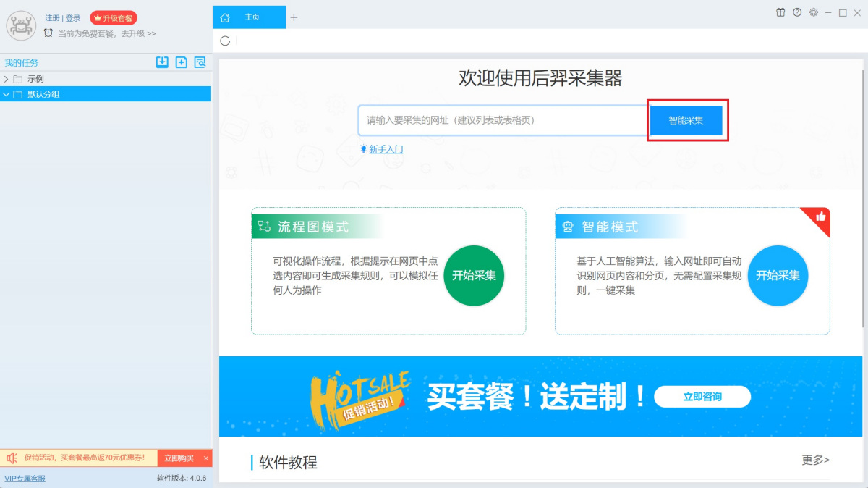Open the 新手入门 beginner guide link
Viewport: 868px width, 488px height.
click(x=386, y=149)
